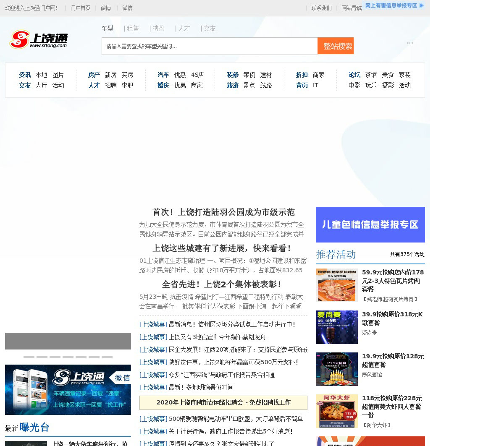Open the 上饶通 微信 promo banner
The width and height of the screenshot is (504, 446).
tap(68, 389)
